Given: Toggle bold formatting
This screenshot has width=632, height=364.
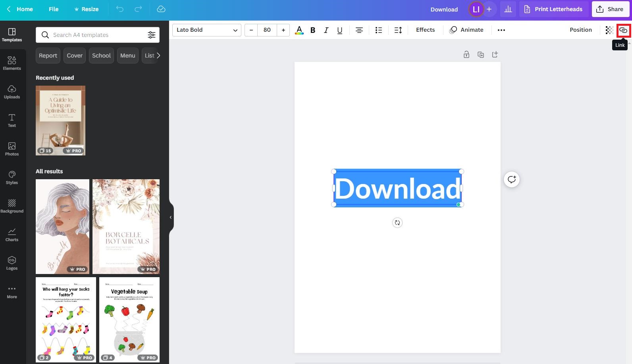Looking at the screenshot, I should coord(313,30).
